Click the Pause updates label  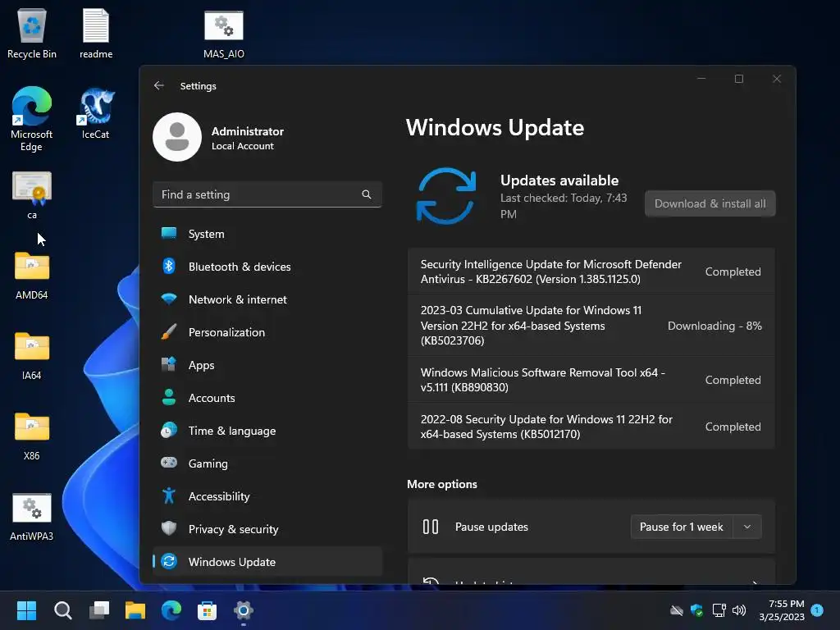[x=491, y=527]
